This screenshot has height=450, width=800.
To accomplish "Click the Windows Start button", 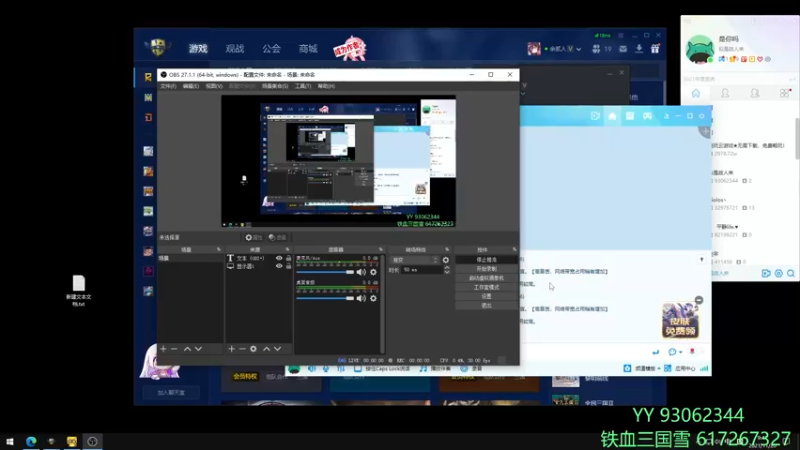I will 10,441.
